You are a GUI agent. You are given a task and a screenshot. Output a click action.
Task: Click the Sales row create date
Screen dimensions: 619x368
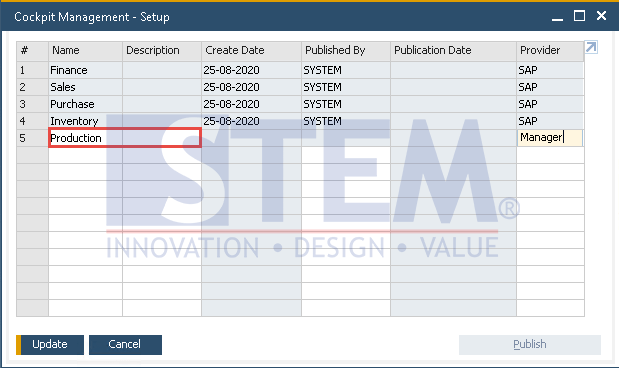(x=251, y=87)
